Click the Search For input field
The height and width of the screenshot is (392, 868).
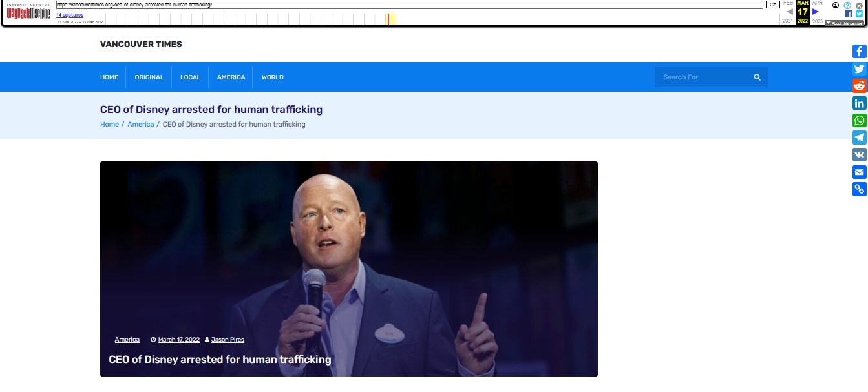[x=701, y=77]
